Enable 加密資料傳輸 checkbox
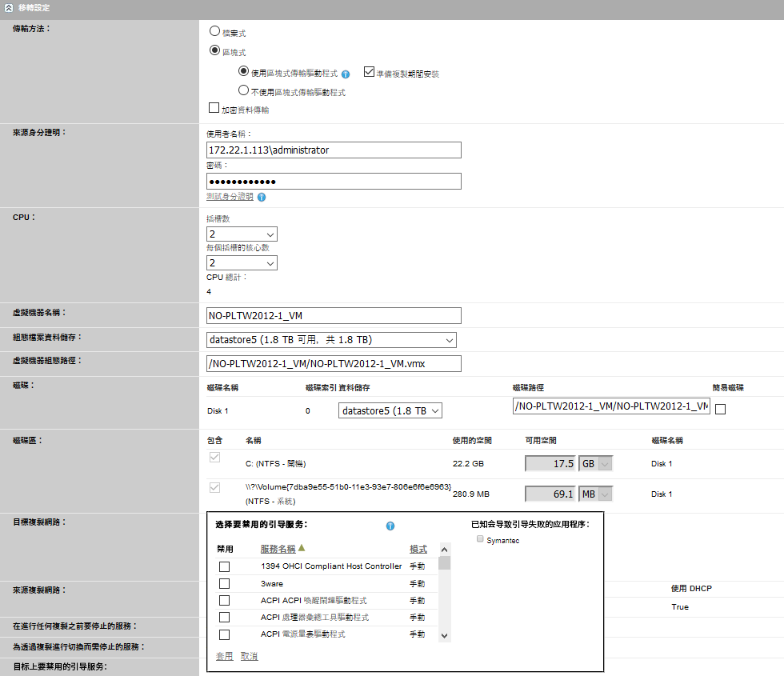Viewport: 784px width, 676px height. pos(214,108)
